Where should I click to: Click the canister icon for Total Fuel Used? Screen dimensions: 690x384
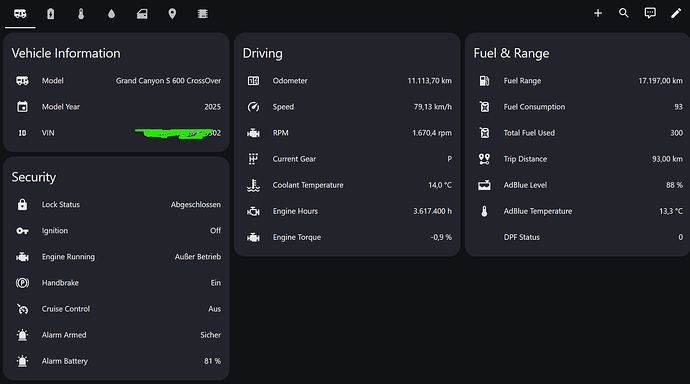coord(484,133)
